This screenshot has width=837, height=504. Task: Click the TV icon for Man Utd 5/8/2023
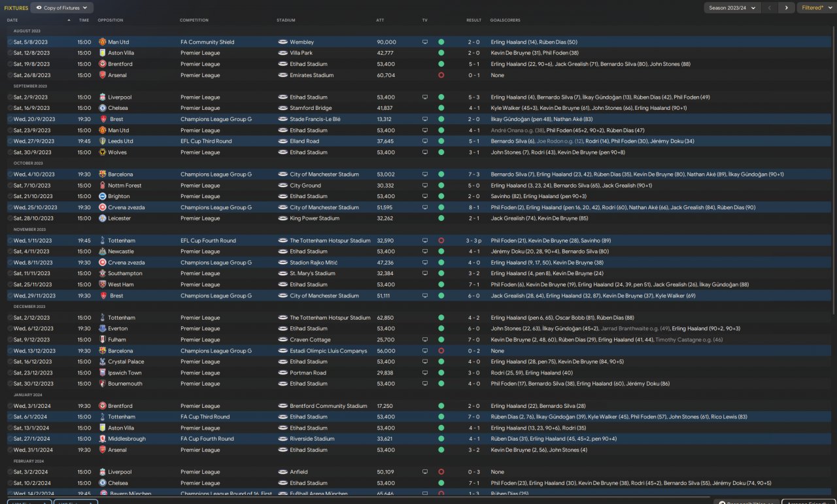(425, 42)
